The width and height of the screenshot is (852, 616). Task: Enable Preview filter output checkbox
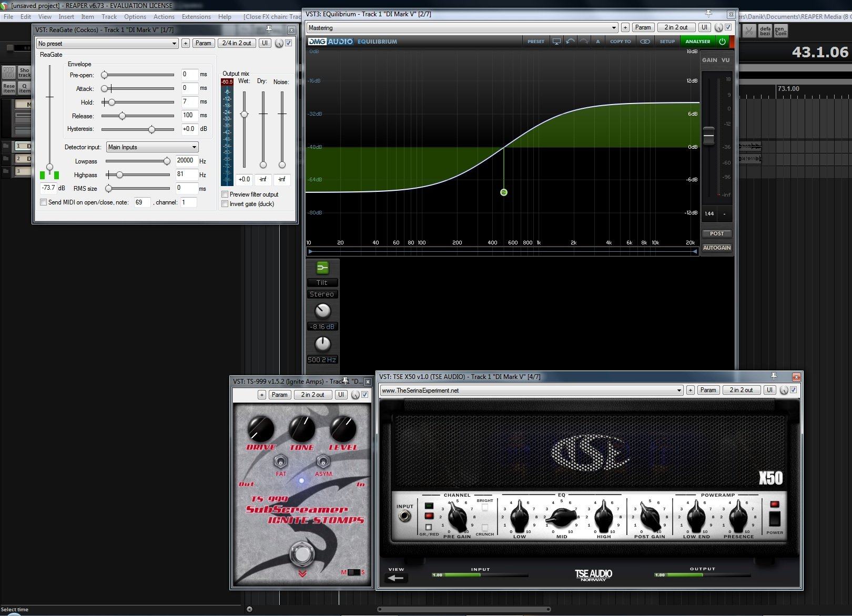pyautogui.click(x=225, y=194)
